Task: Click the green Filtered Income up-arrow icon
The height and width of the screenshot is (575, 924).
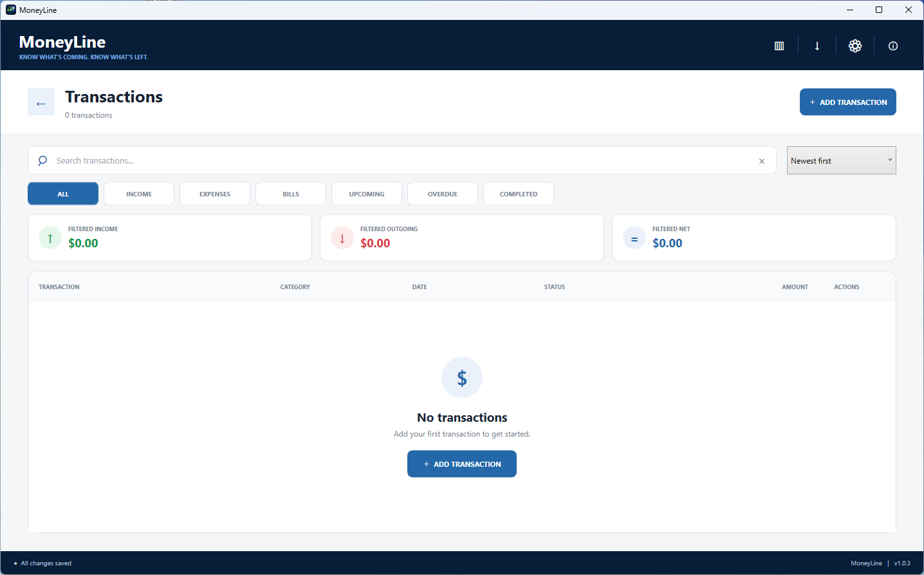Action: click(x=50, y=238)
